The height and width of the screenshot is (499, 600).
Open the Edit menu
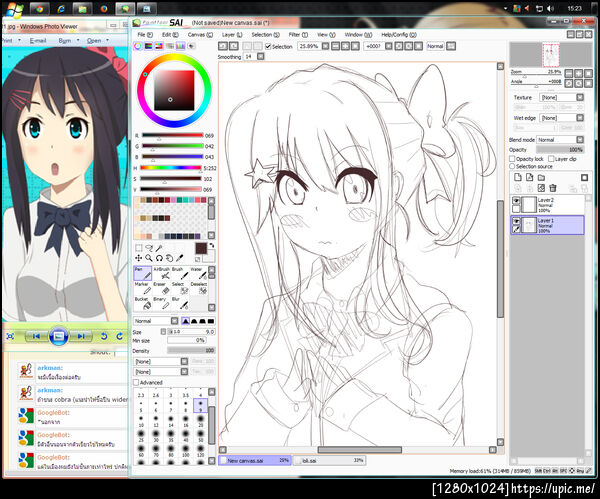pyautogui.click(x=170, y=34)
